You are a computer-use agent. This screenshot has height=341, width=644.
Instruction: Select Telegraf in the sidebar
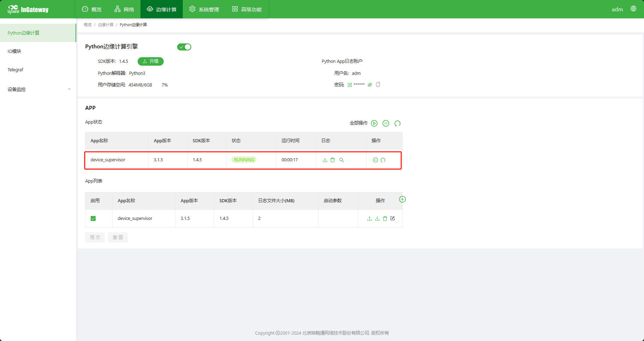click(x=38, y=70)
